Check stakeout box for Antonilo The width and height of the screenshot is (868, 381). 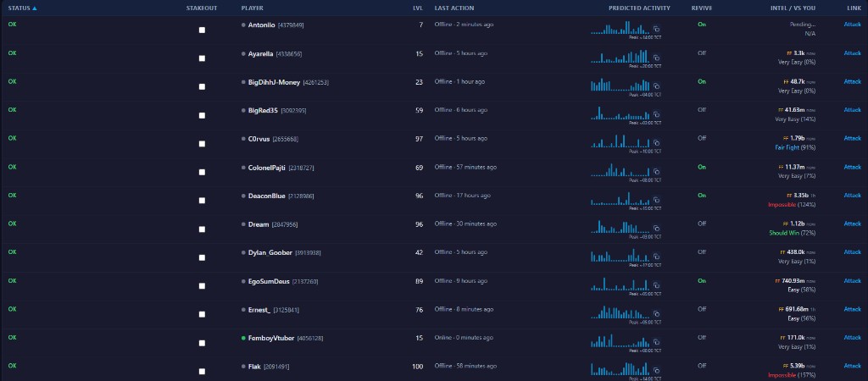(x=202, y=30)
